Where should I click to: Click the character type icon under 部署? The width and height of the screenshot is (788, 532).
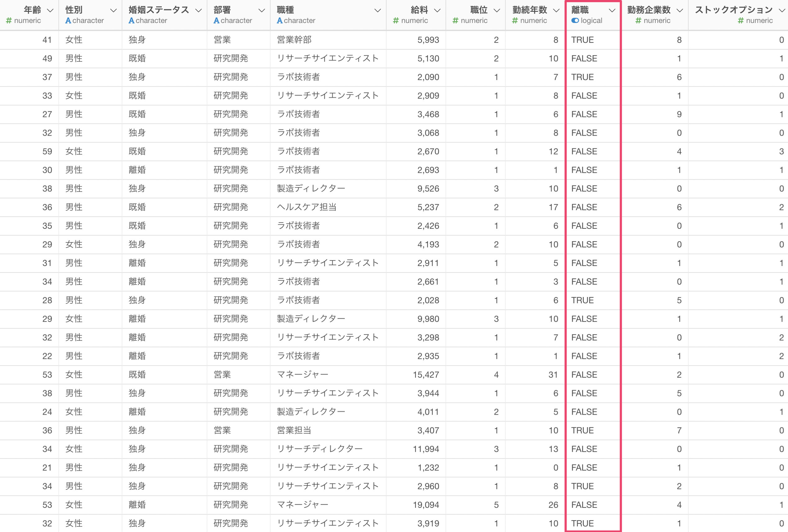[216, 21]
